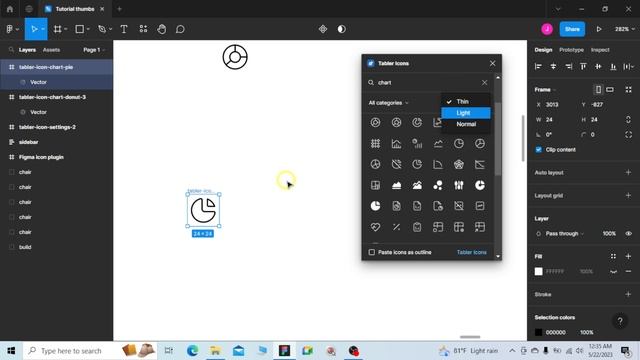Select the Frame tool
The height and width of the screenshot is (360, 640).
pyautogui.click(x=58, y=29)
